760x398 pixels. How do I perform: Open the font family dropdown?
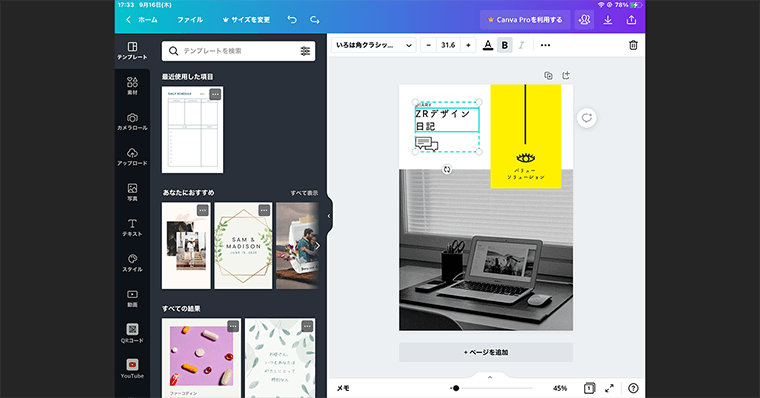pyautogui.click(x=374, y=45)
